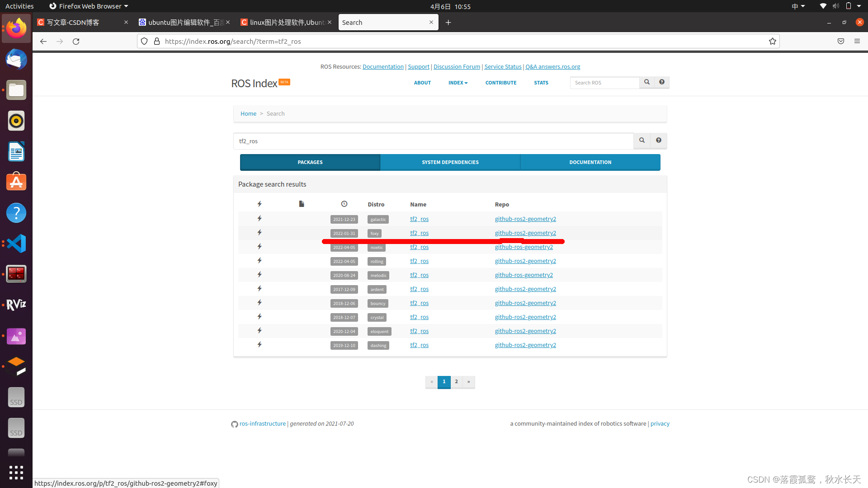Go to results page 2
The image size is (868, 488).
[457, 382]
